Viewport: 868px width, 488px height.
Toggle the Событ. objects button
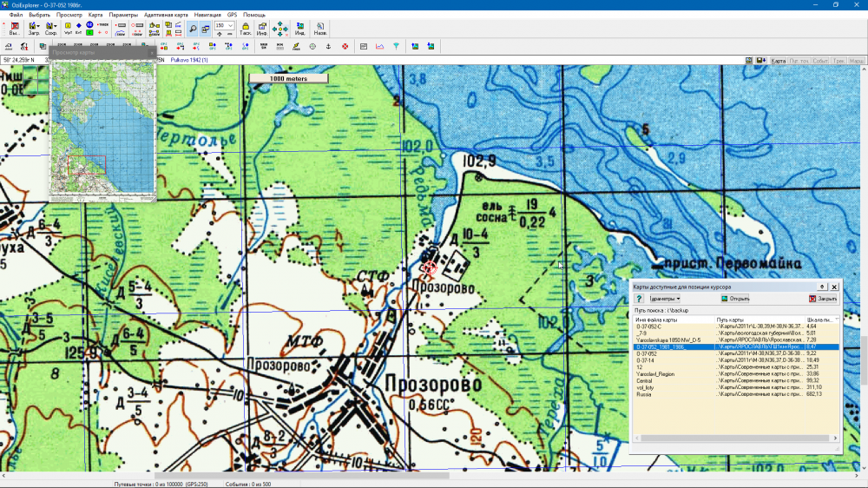point(820,61)
